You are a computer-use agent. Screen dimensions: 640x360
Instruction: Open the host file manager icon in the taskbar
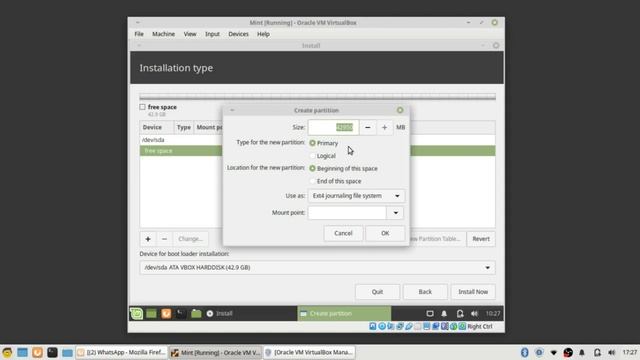click(x=67, y=352)
